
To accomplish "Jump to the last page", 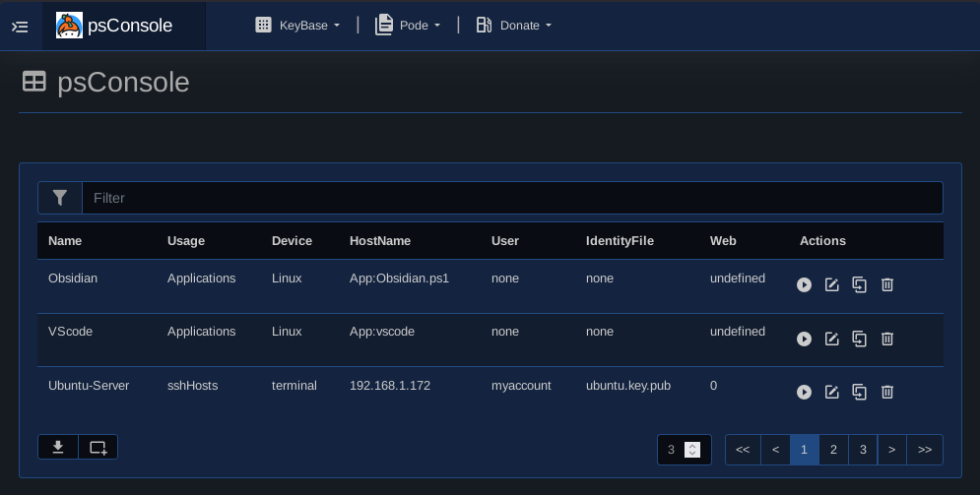I will (924, 450).
